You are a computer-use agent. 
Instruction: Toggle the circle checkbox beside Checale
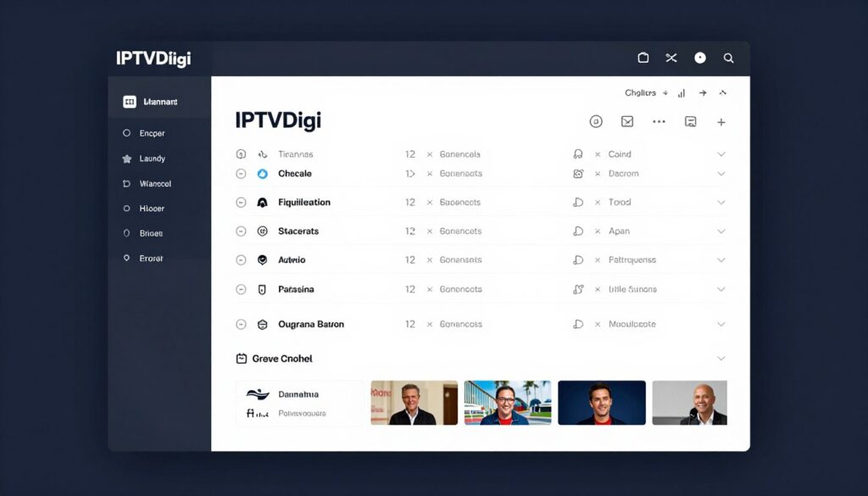pyautogui.click(x=240, y=173)
